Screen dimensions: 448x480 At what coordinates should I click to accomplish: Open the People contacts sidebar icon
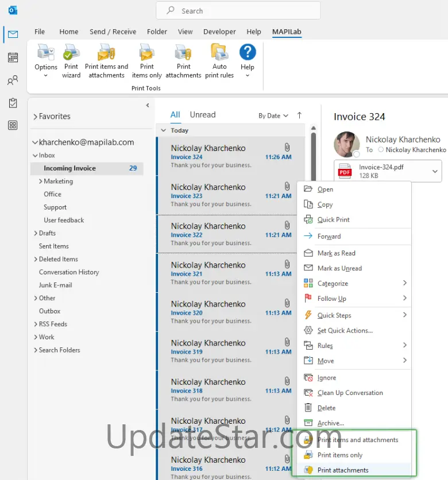[13, 80]
